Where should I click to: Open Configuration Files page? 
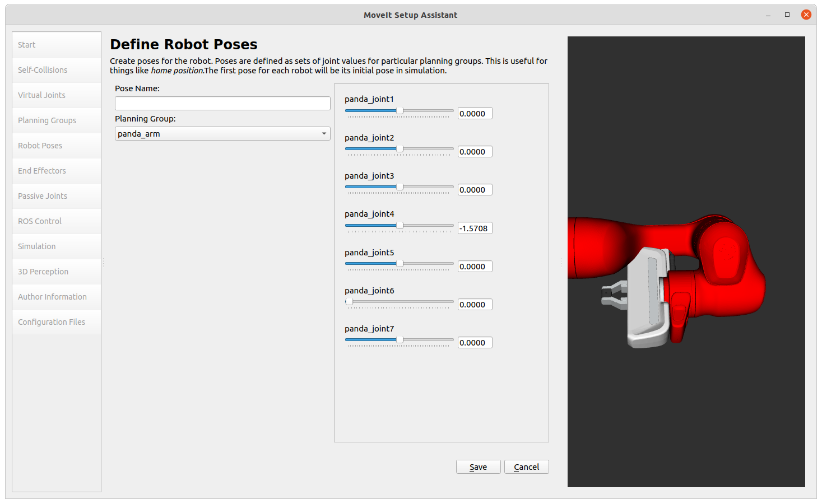(57, 322)
